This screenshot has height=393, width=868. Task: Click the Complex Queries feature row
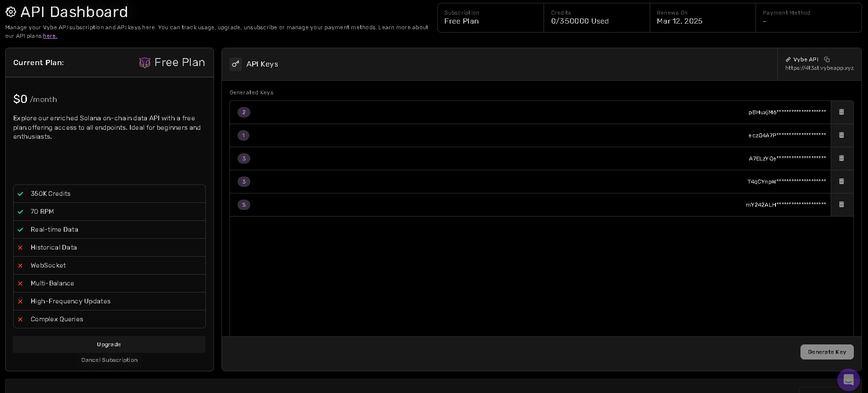[x=110, y=319]
